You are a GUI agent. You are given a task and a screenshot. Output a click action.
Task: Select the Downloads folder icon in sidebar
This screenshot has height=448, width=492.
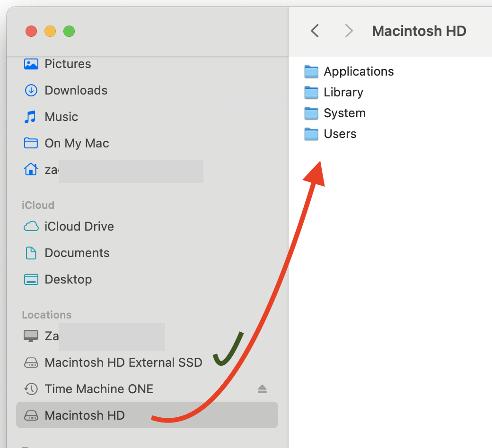[x=31, y=90]
